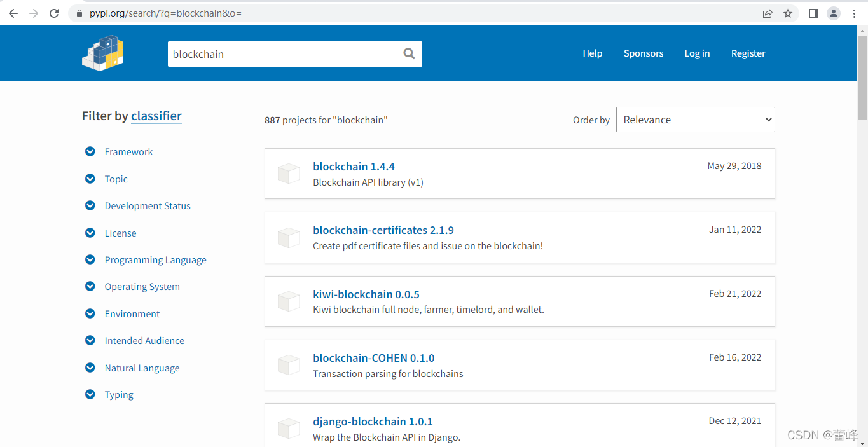Expand the Topic filter chevron

(90, 179)
